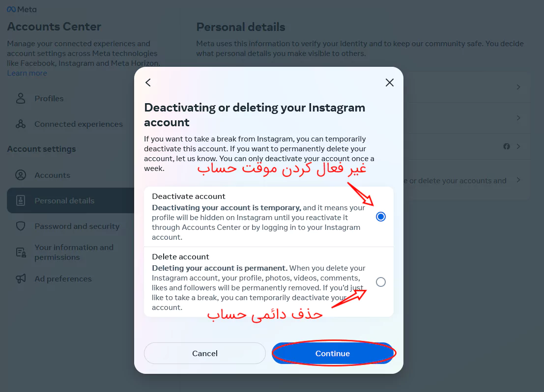Click the Facebook logo on the account row
The image size is (544, 392).
click(507, 146)
